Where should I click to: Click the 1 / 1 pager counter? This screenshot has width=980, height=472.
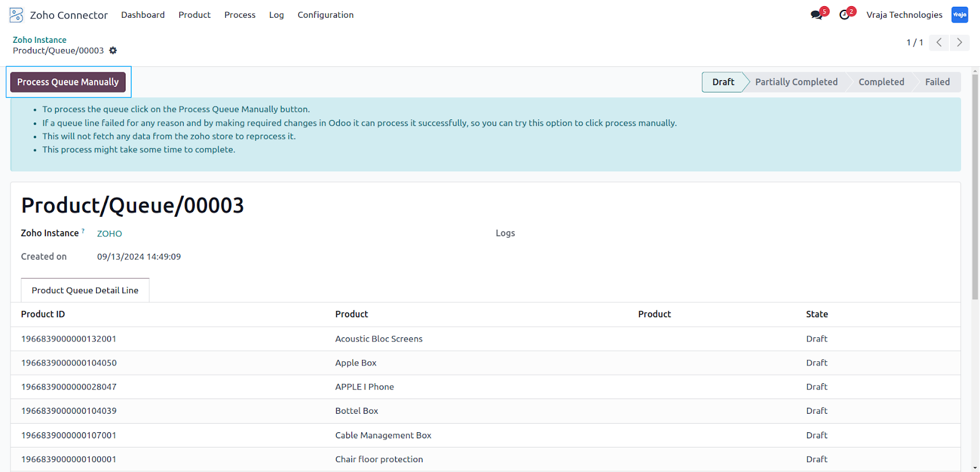[x=914, y=42]
